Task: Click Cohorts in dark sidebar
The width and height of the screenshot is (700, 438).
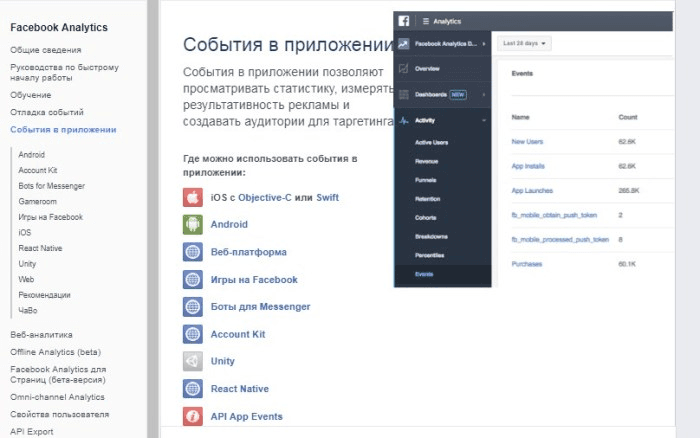Action: pos(425,217)
